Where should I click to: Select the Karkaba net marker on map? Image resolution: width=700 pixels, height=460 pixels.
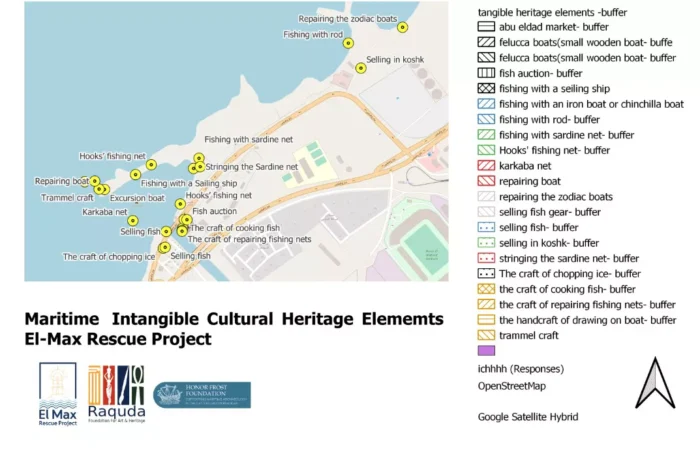[132, 221]
